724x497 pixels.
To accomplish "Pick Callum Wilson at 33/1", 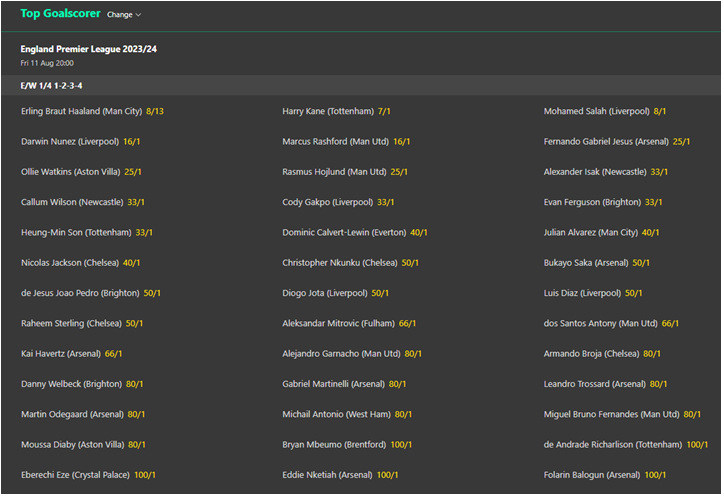I will click(x=83, y=202).
